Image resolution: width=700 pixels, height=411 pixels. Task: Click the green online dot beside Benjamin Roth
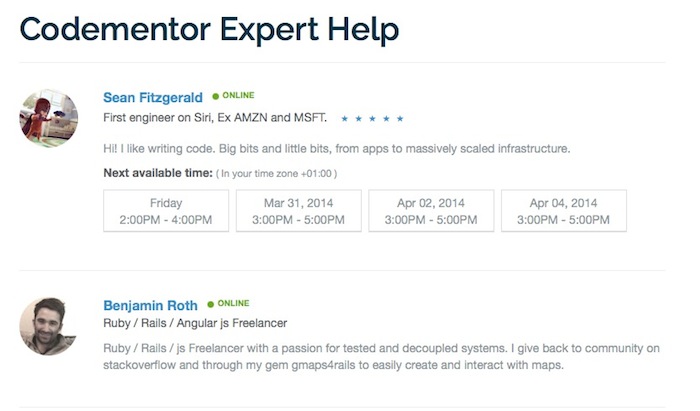click(x=211, y=304)
